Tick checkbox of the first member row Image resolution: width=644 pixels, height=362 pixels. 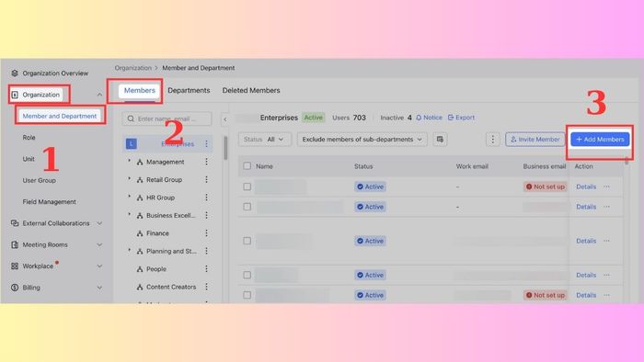(247, 187)
